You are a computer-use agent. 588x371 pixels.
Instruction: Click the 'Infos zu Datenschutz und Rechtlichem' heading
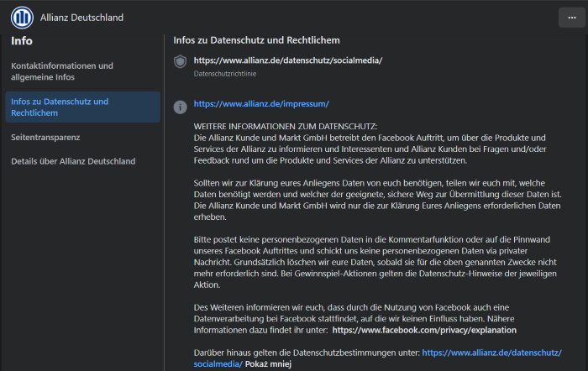pos(256,40)
